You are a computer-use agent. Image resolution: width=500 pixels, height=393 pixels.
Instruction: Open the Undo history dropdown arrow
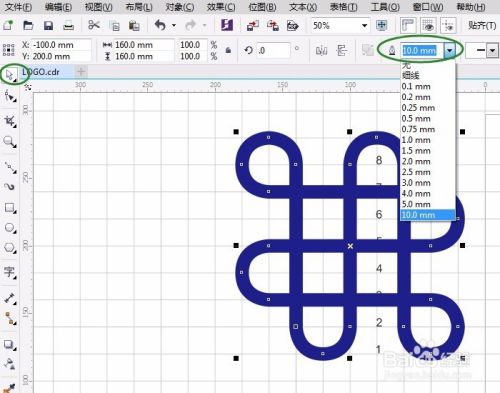174,25
